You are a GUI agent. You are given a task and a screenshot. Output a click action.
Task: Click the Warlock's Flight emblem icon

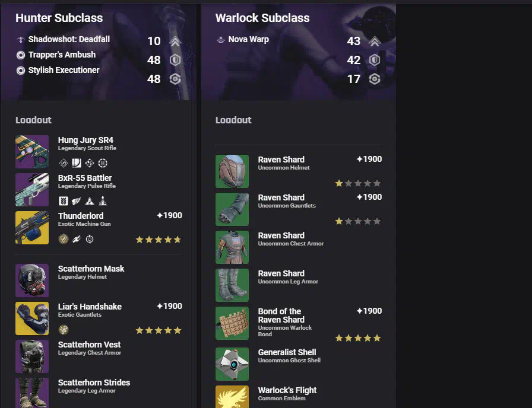(232, 397)
